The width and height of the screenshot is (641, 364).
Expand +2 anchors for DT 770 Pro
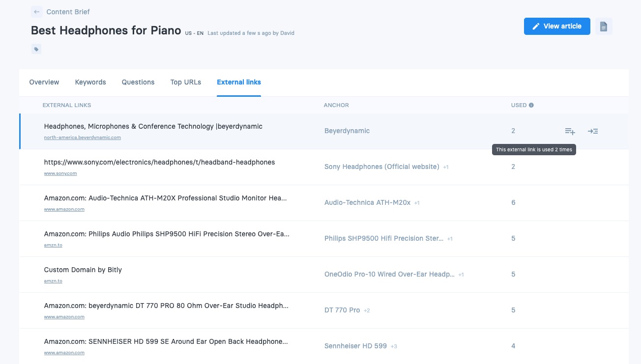(x=367, y=310)
